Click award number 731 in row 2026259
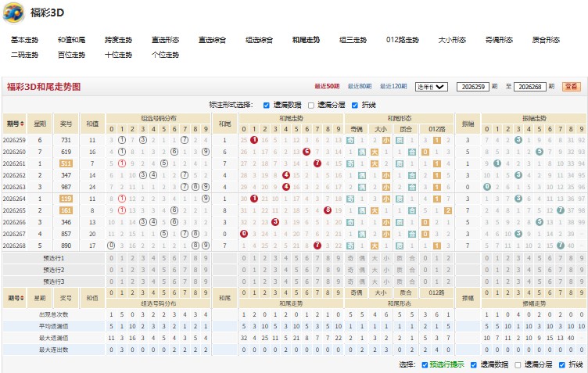Screen dimensions: 588x373 [x=66, y=140]
